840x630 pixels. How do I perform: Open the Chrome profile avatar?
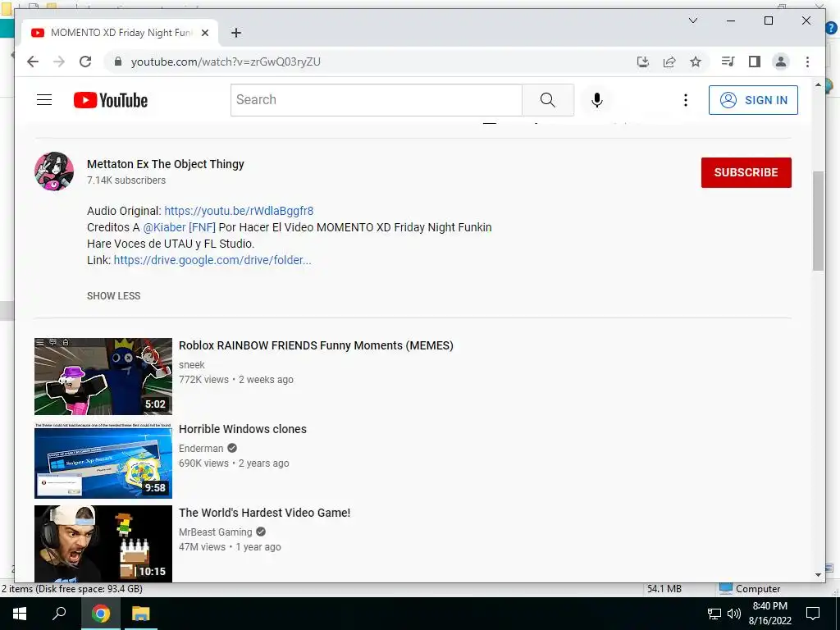[x=781, y=62]
